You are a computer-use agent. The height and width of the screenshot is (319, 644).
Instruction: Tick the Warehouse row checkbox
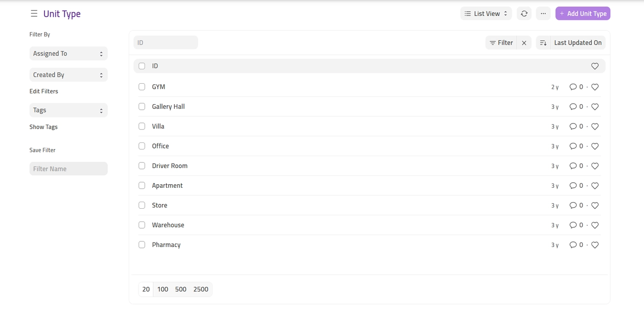coord(142,225)
